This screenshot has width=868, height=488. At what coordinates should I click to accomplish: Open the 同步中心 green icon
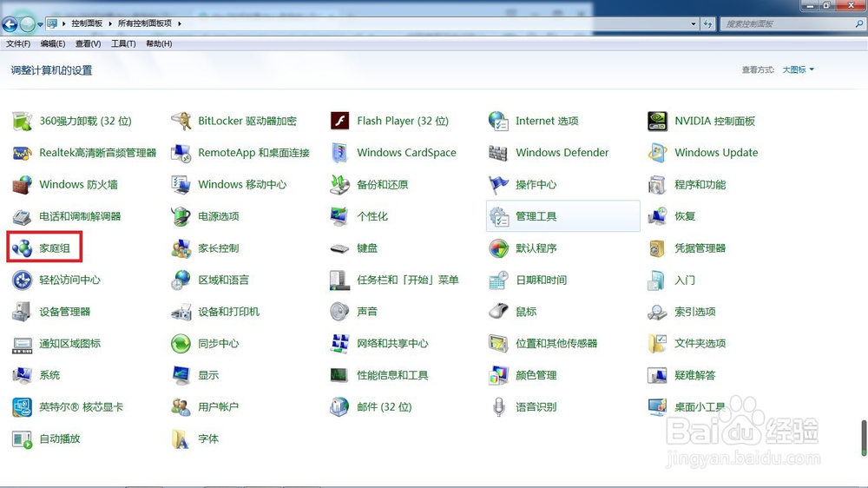click(x=181, y=344)
